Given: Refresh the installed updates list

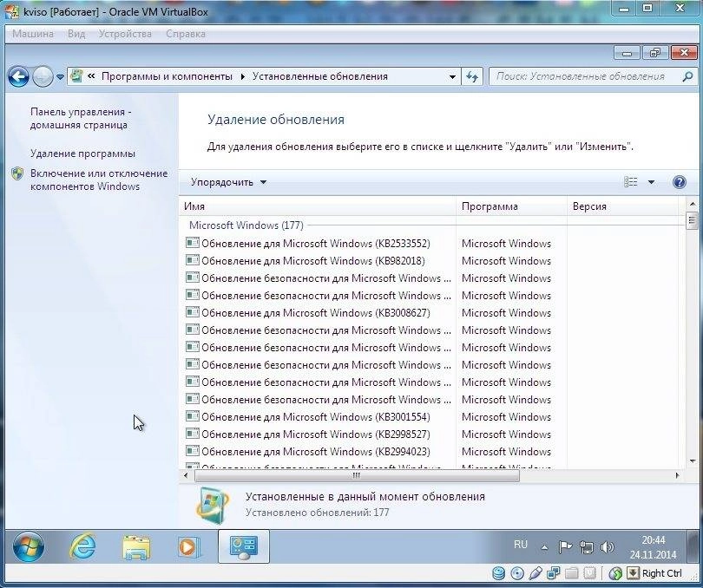Looking at the screenshot, I should click(472, 76).
